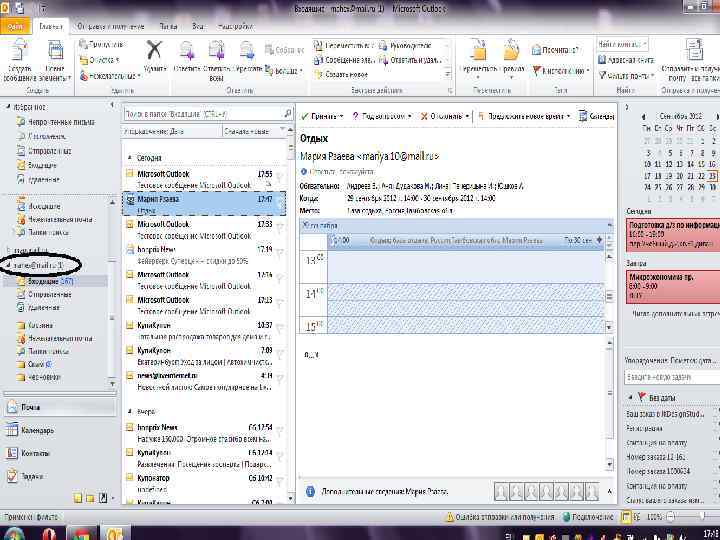The height and width of the screenshot is (540, 720).
Task: Open the File (Файл) tab
Action: [x=15, y=27]
